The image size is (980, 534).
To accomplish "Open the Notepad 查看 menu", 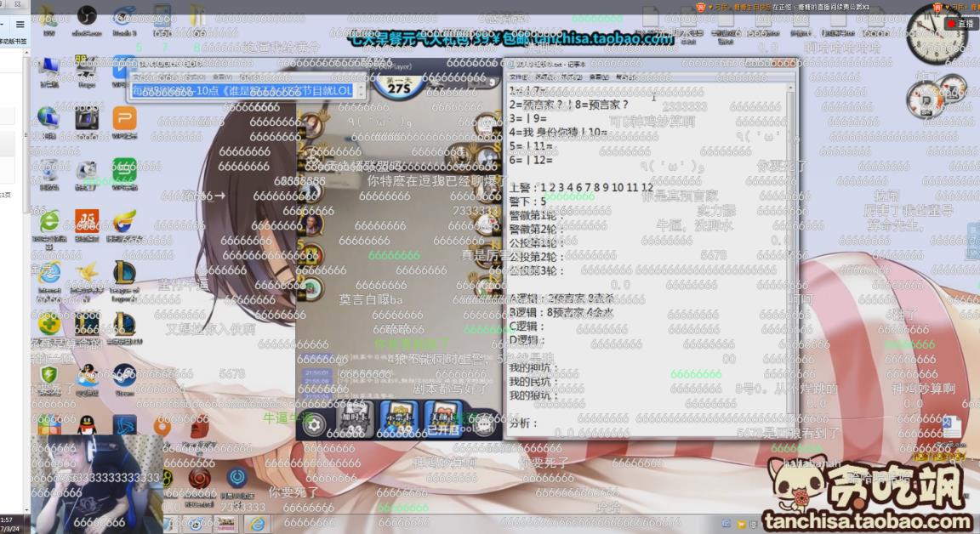I will [598, 77].
